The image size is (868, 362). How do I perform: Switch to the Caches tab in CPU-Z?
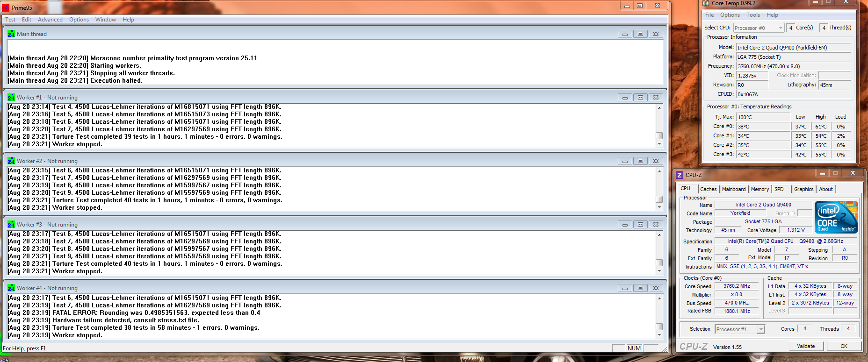(x=708, y=189)
